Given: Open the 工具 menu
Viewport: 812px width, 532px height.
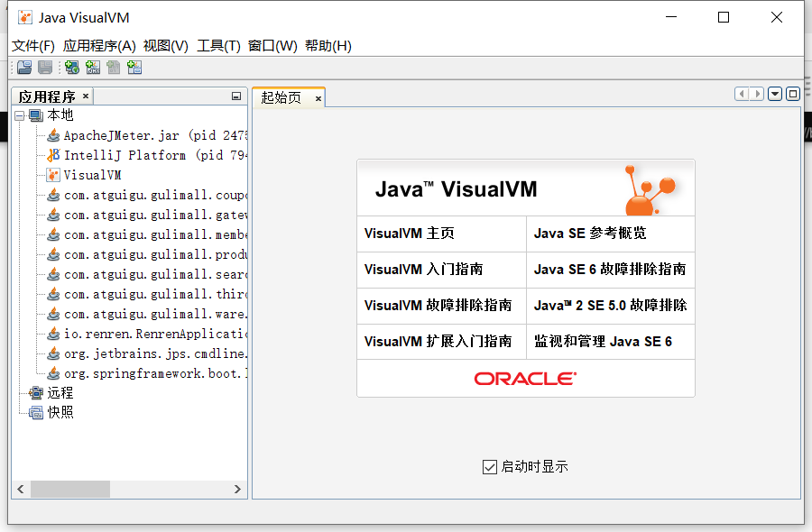Looking at the screenshot, I should [x=218, y=45].
